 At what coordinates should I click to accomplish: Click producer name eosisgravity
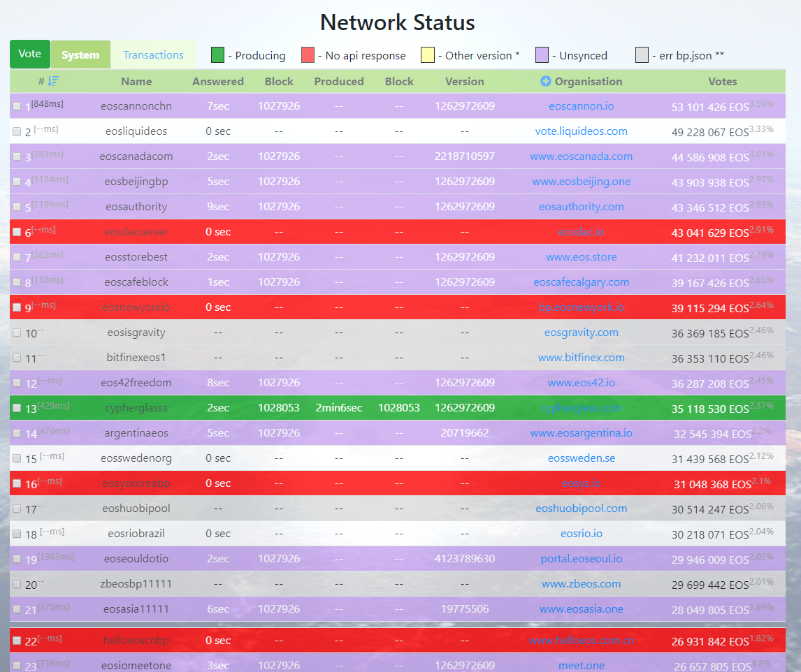pos(136,333)
